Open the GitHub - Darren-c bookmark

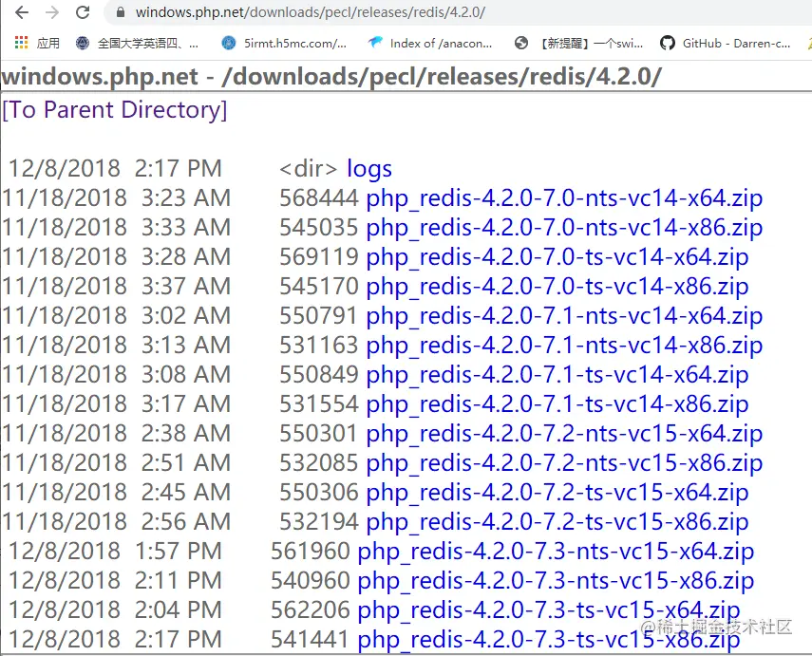click(725, 43)
